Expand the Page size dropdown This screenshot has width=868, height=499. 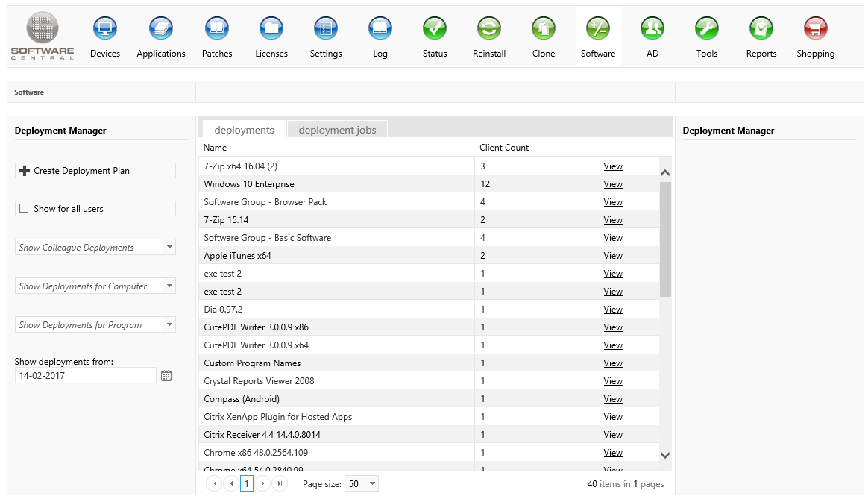372,484
